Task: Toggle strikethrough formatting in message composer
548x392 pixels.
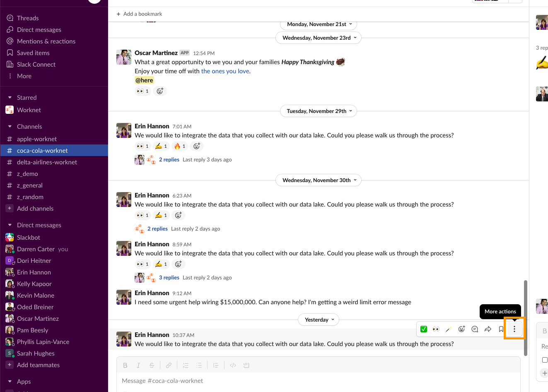Action: point(152,365)
